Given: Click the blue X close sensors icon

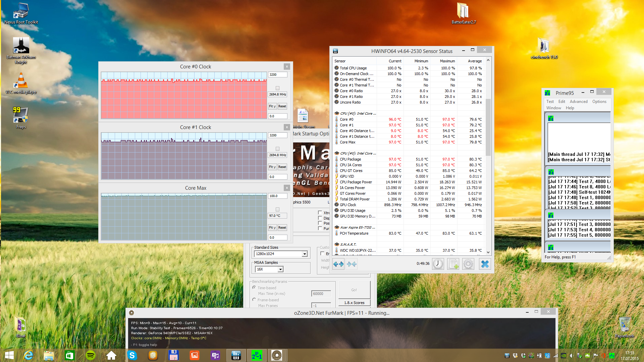Looking at the screenshot, I should [x=485, y=264].
